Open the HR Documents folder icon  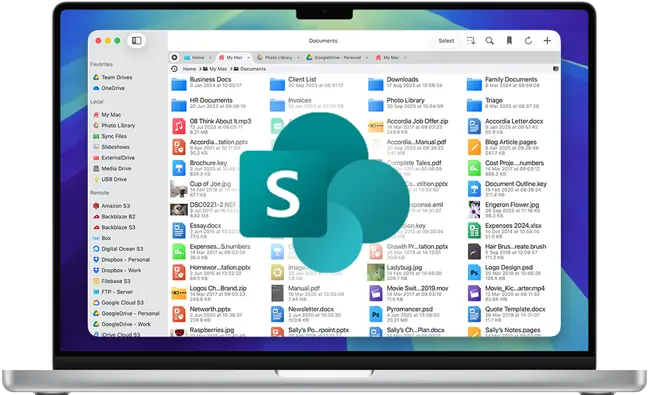tap(179, 105)
